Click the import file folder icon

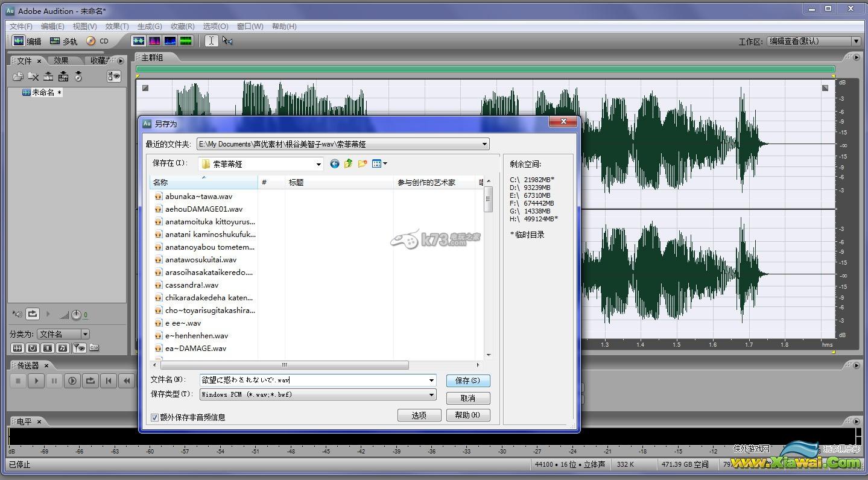pyautogui.click(x=18, y=77)
